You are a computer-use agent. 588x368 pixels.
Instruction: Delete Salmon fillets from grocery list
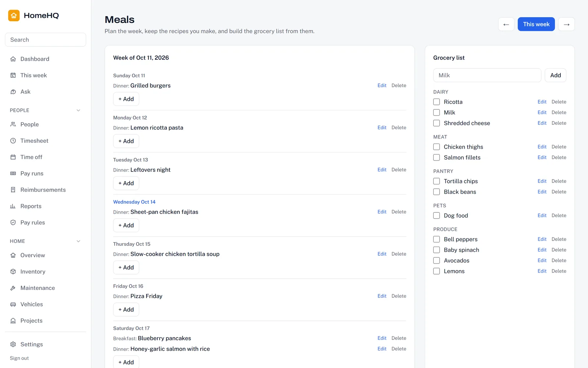559,158
